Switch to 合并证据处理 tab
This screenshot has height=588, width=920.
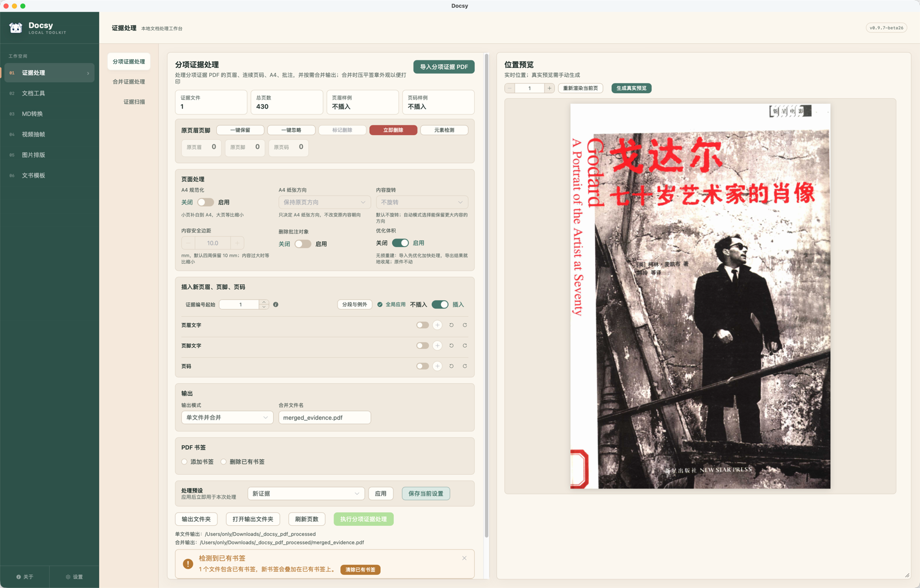tap(129, 82)
